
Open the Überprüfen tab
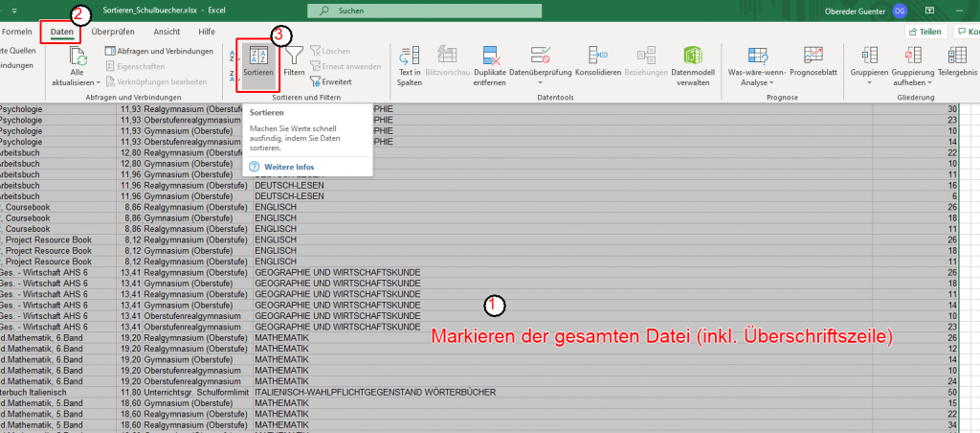[x=113, y=32]
